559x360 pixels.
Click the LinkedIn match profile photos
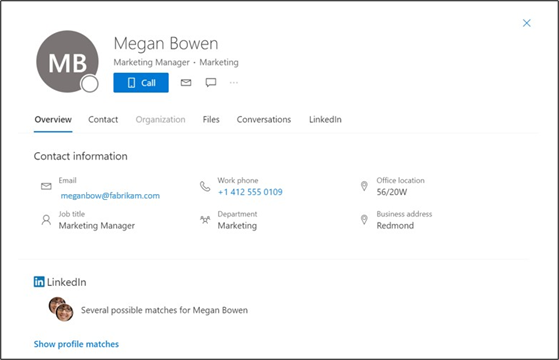click(x=61, y=309)
